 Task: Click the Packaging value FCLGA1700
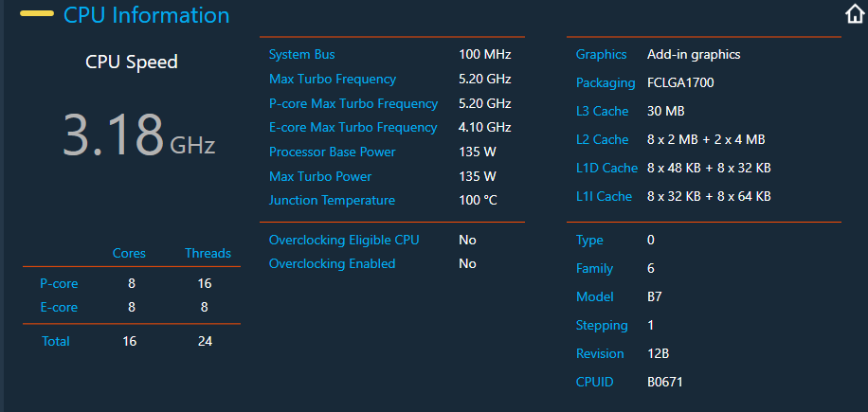pyautogui.click(x=680, y=83)
